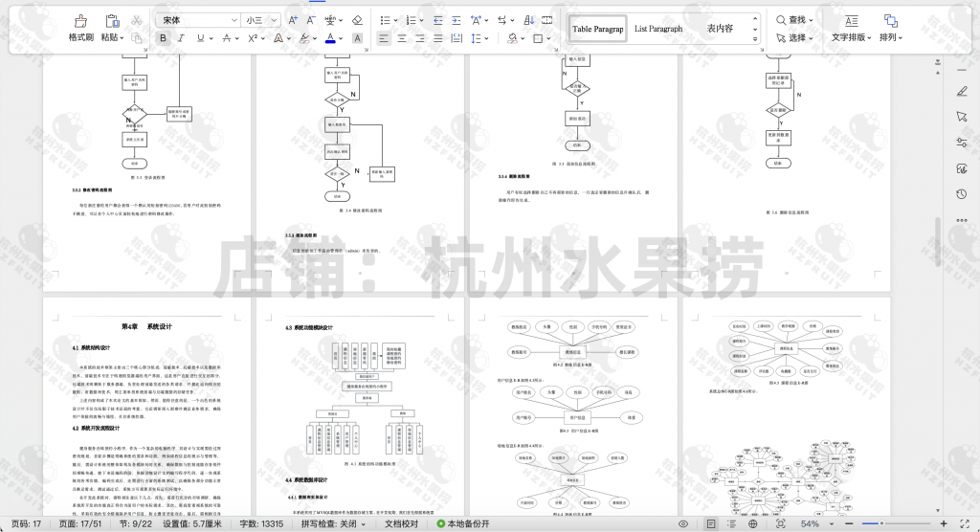Click word count 字数: 13315
Screen dimensions: 980x532
click(x=261, y=524)
